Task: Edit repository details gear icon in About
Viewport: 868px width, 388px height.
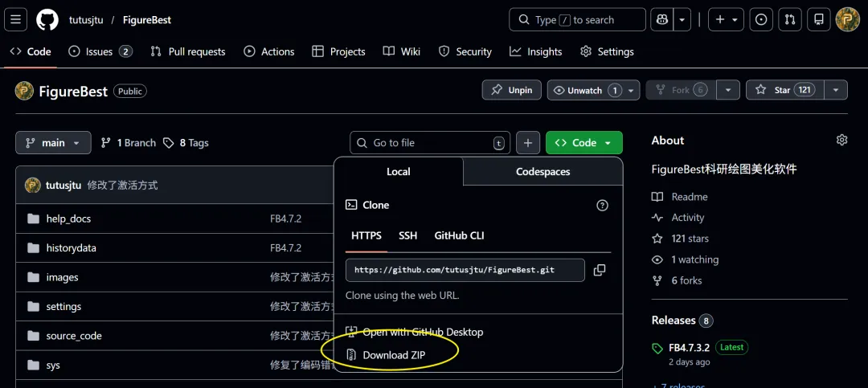Action: pyautogui.click(x=842, y=140)
